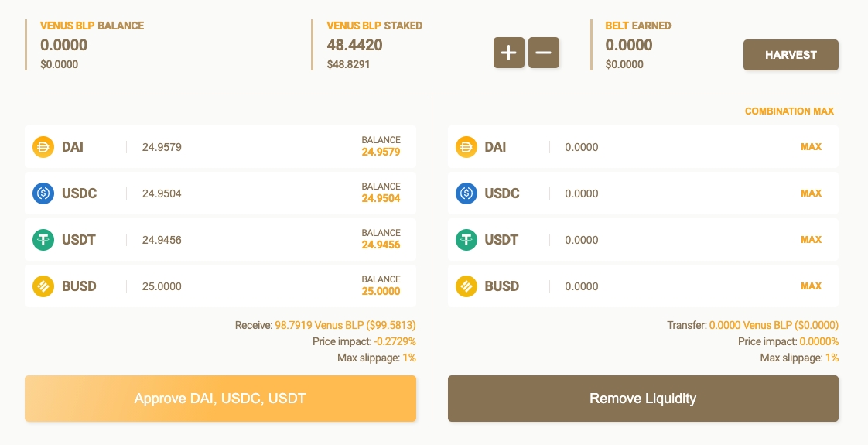The height and width of the screenshot is (445, 868).
Task: Set max amount for DAI withdrawal
Action: coord(811,147)
